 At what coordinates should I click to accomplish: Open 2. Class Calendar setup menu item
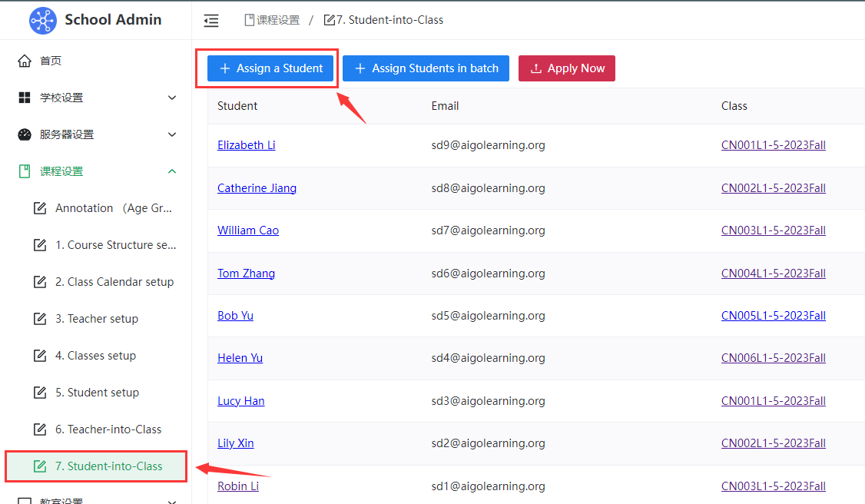[x=114, y=282]
